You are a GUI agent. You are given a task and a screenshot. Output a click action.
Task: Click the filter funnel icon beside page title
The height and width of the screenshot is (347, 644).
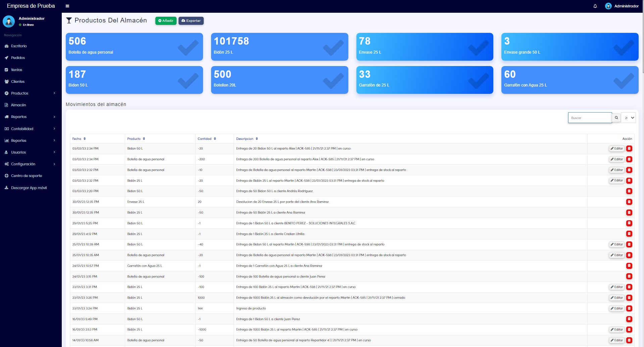(x=69, y=20)
